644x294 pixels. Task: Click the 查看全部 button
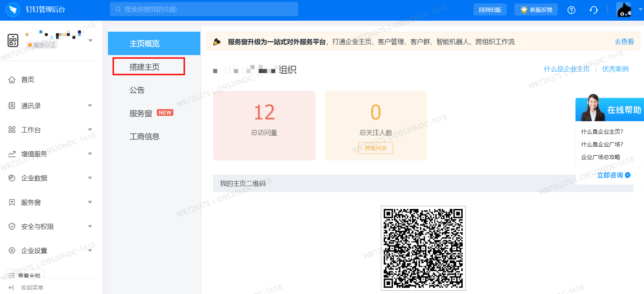(25, 274)
